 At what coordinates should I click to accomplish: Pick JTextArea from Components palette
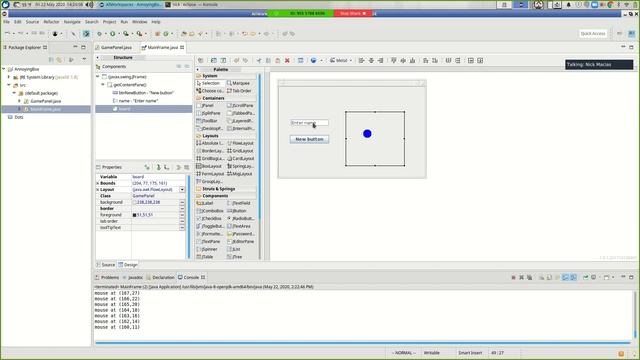click(238, 226)
